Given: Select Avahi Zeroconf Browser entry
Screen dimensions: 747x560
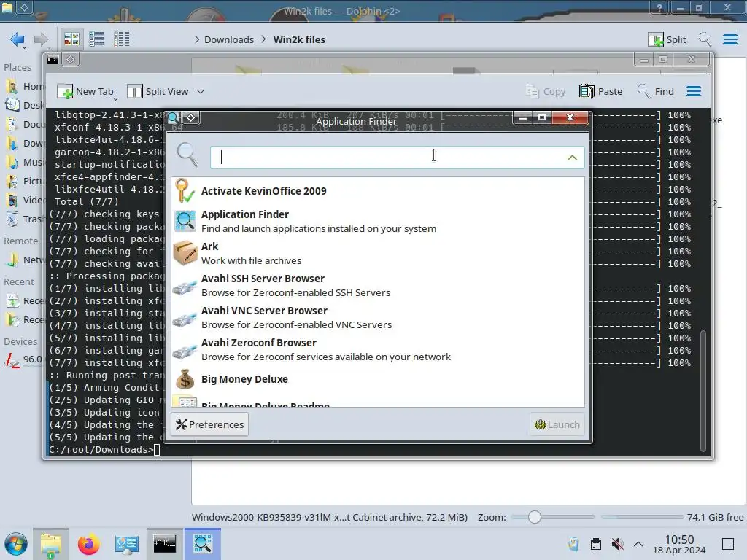Looking at the screenshot, I should tap(378, 349).
